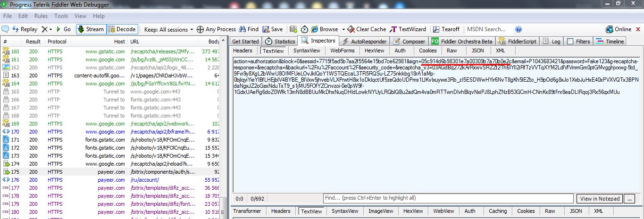Click the camera screenshot icon
Viewport: 644px width, 219px height.
[x=293, y=29]
